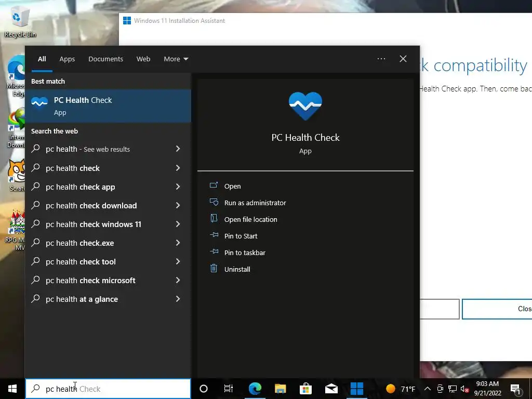Viewport: 532px width, 399px height.
Task: Switch to Windows 11 Installation Assistant taskbar icon
Action: tap(356, 389)
